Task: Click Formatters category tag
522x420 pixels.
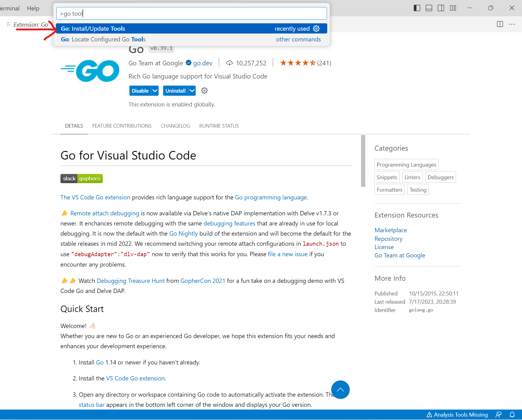Action: 390,190
